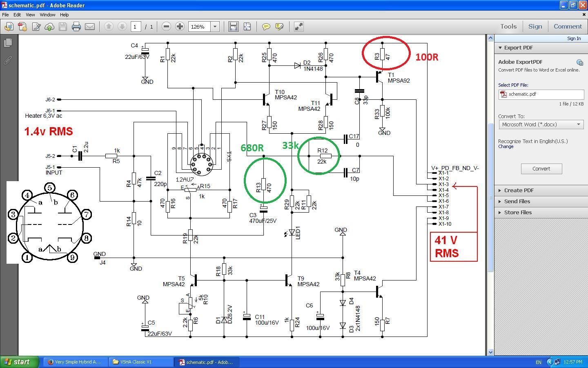Click the EN language indicator in tray

[538, 362]
